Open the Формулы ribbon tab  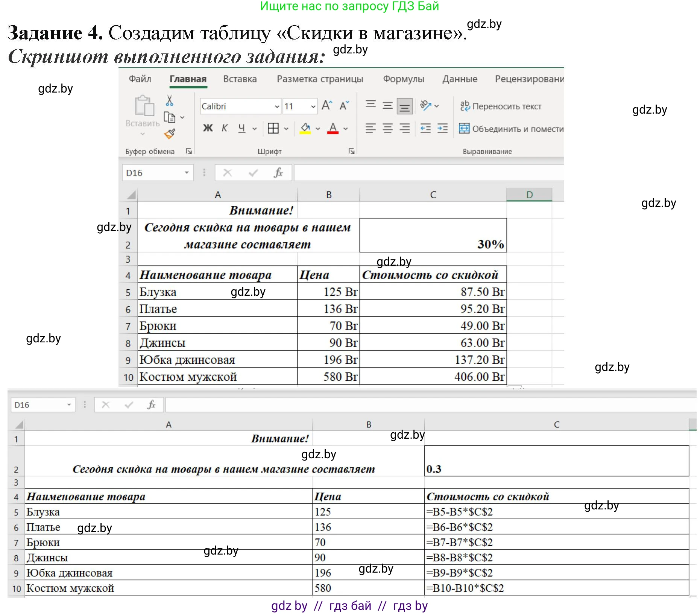tap(404, 79)
